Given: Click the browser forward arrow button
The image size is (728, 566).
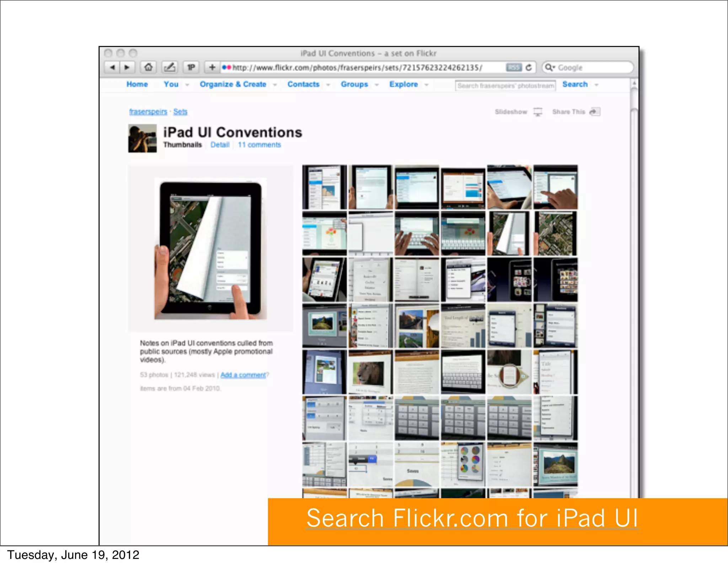Looking at the screenshot, I should (x=127, y=67).
